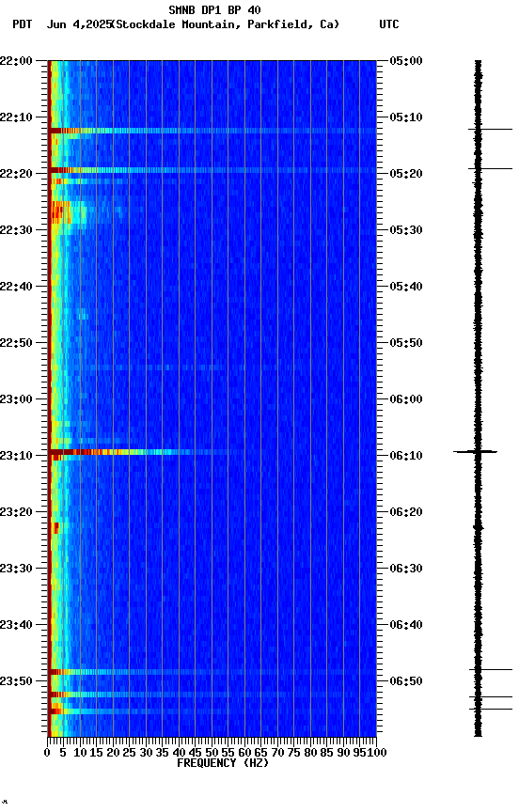Viewport: 519px width, 812px height.
Task: Click the '05:40' UTC time label
Action: (405, 287)
